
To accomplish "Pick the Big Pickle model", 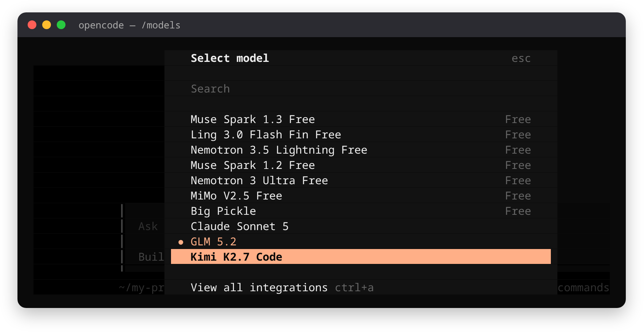I will click(361, 211).
